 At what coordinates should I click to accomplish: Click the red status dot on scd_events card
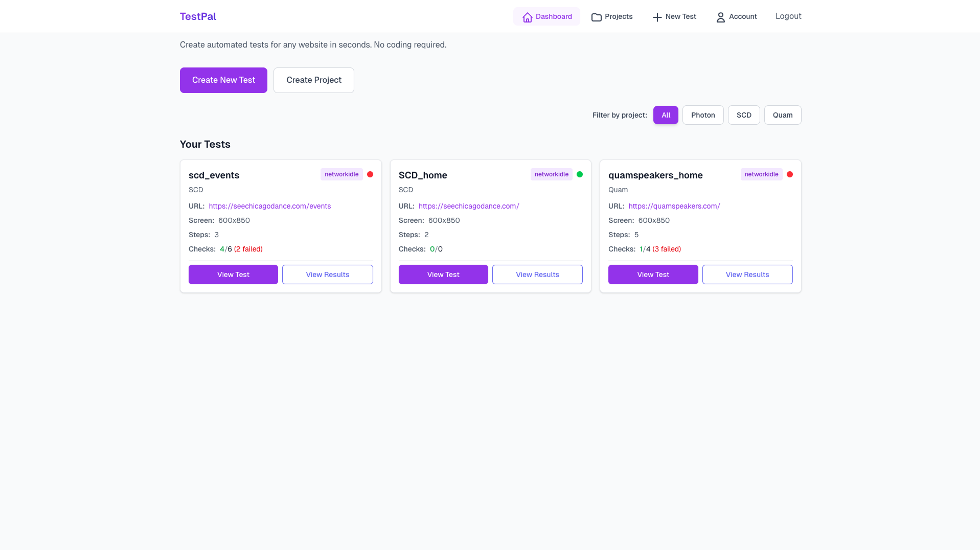pos(370,174)
